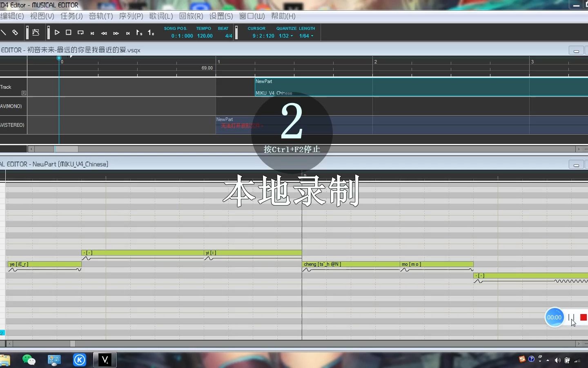This screenshot has height=368, width=588.
Task: Open the Vocaloid V4 taskbar icon
Action: click(x=105, y=360)
